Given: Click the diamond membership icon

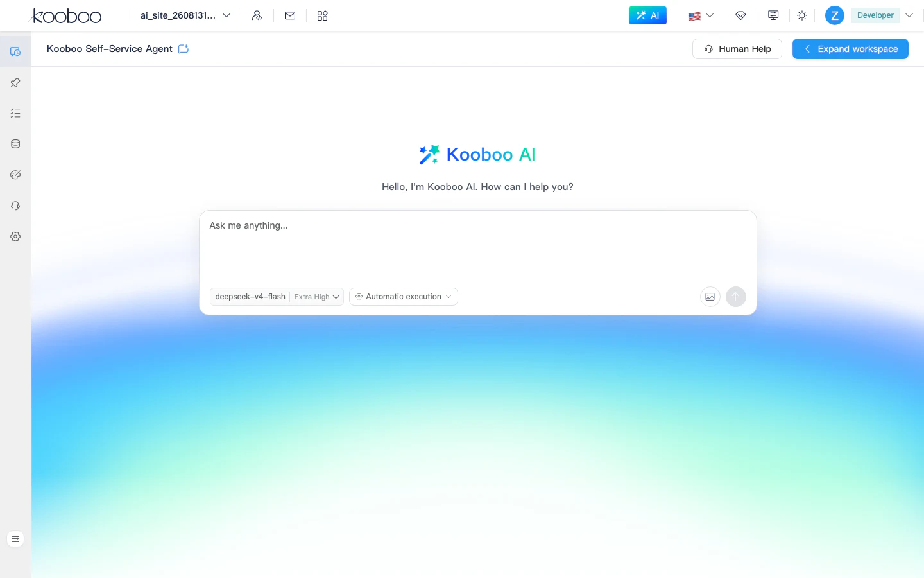Looking at the screenshot, I should pyautogui.click(x=740, y=15).
